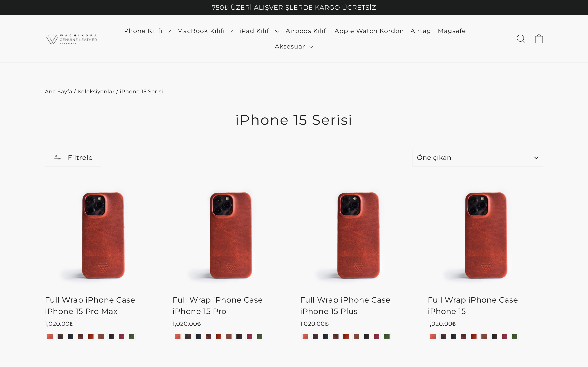The image size is (588, 367).
Task: Open the Öne çıkan sort dropdown
Action: [478, 158]
